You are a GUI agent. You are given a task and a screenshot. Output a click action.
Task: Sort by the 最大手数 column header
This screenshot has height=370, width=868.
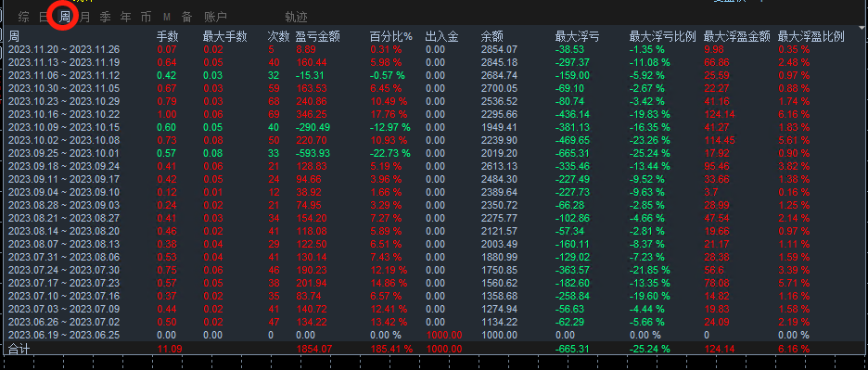[x=224, y=37]
